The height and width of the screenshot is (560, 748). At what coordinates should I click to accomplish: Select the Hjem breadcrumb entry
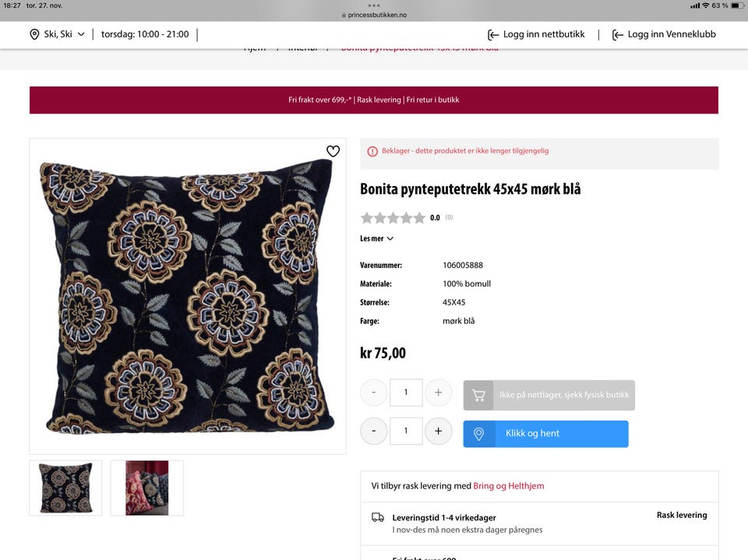(253, 47)
